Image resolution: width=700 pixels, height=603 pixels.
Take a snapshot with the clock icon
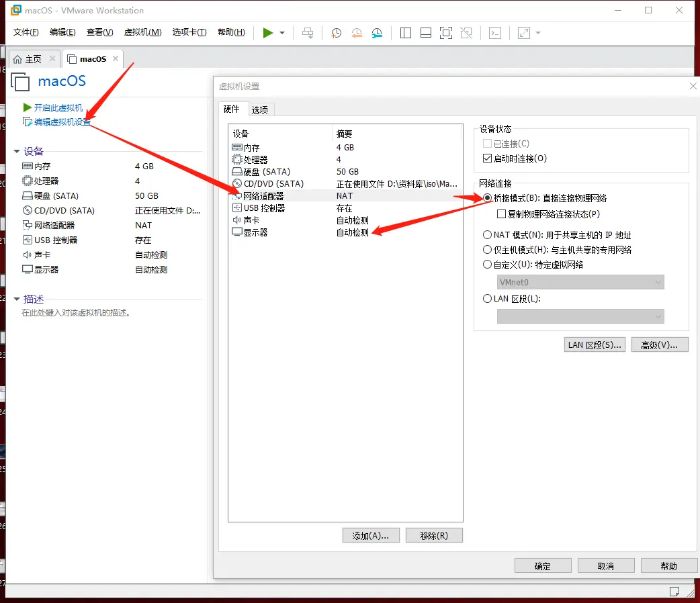tap(336, 33)
